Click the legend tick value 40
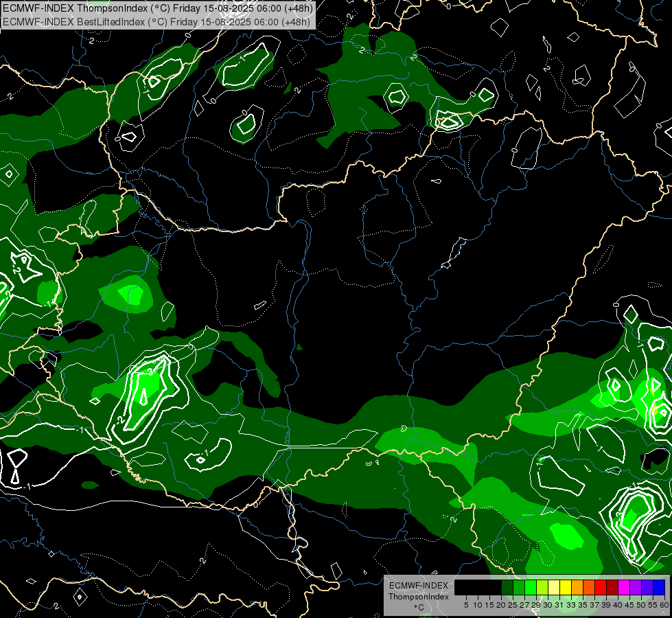The image size is (672, 618). pyautogui.click(x=618, y=605)
